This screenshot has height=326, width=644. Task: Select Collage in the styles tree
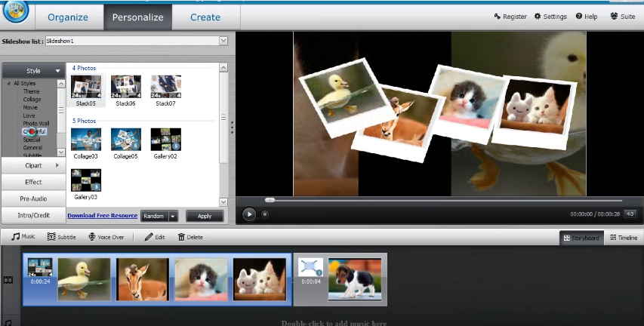[32, 100]
